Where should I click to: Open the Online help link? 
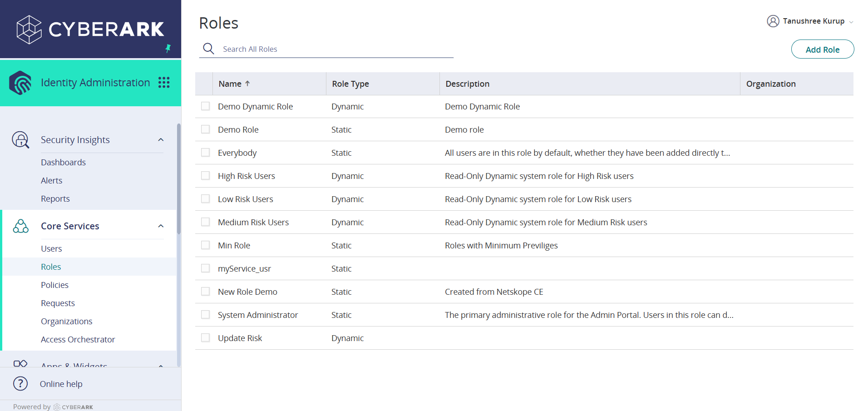[x=61, y=384]
